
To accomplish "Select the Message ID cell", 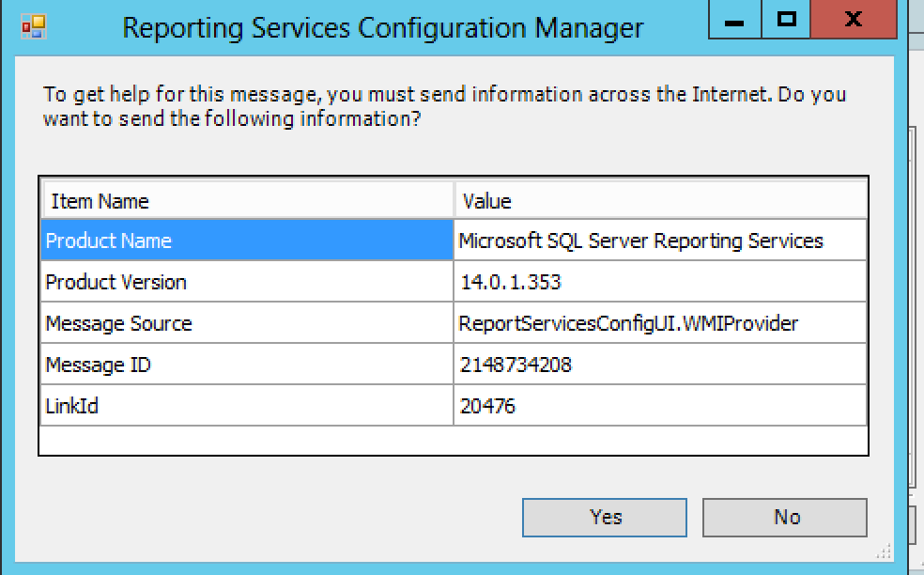I will (x=247, y=364).
